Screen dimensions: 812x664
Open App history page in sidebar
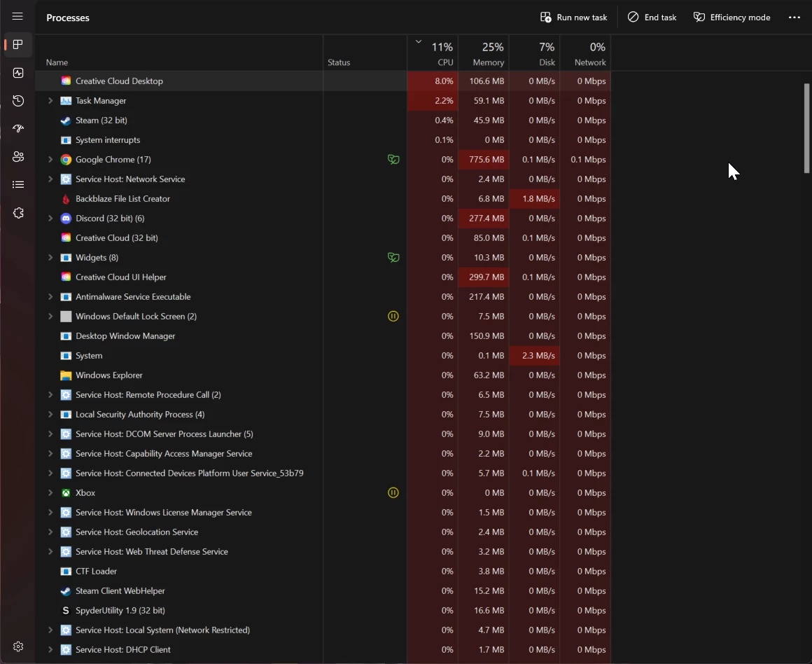(18, 101)
